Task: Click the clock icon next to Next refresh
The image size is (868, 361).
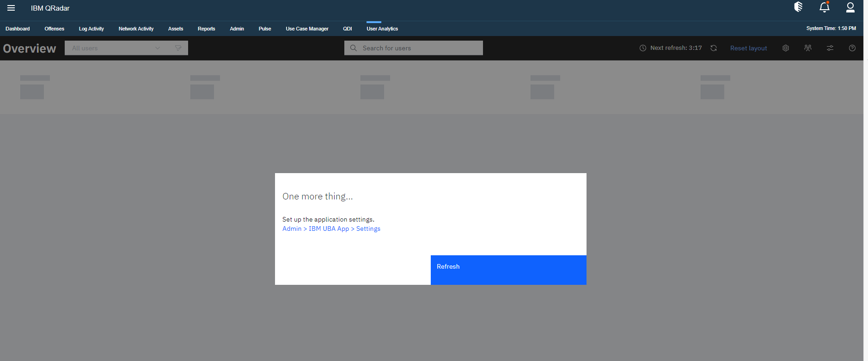Action: (x=643, y=48)
